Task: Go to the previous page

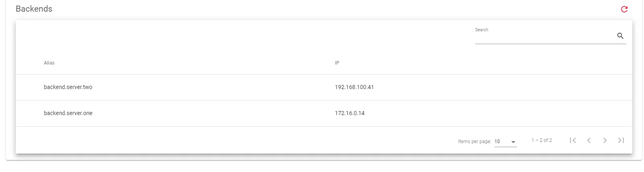Action: point(589,140)
